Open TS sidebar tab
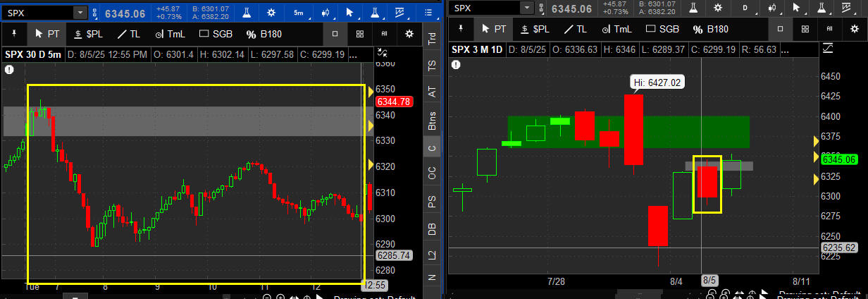868x299 pixels. coord(432,65)
